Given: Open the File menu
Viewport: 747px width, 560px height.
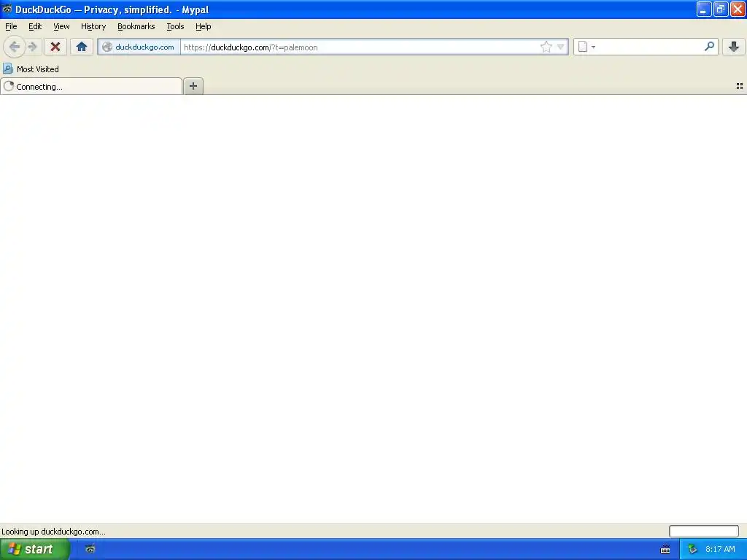Looking at the screenshot, I should tap(11, 26).
